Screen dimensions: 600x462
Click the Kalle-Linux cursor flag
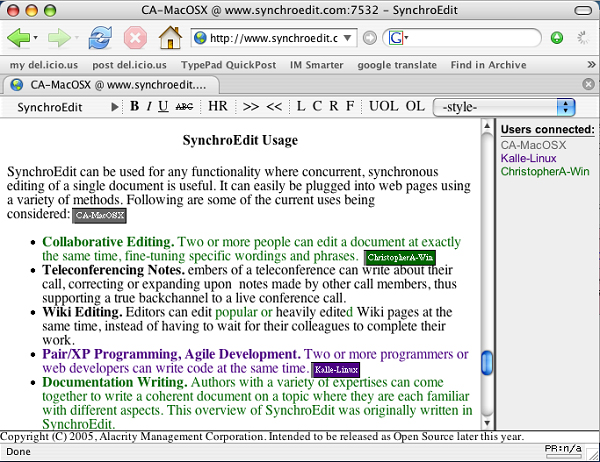click(336, 370)
